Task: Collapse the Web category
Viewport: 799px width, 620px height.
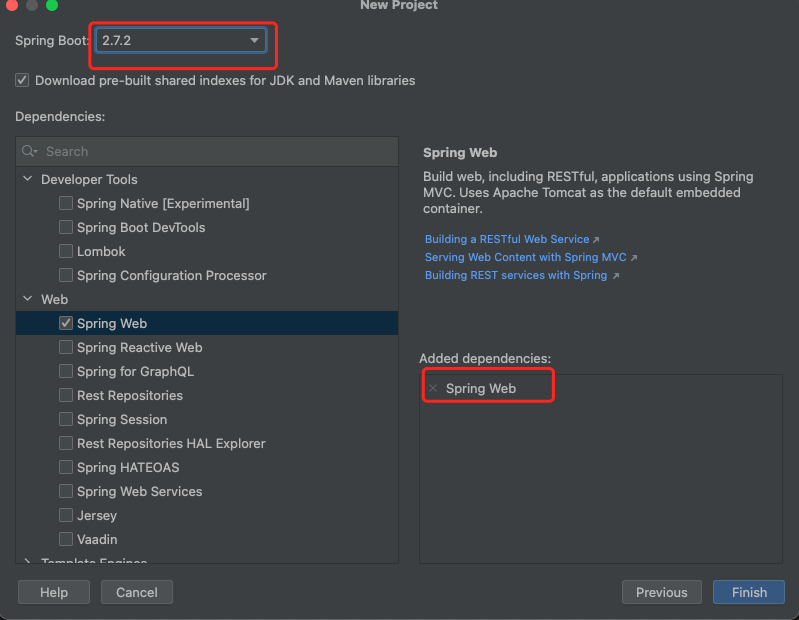Action: click(x=27, y=300)
